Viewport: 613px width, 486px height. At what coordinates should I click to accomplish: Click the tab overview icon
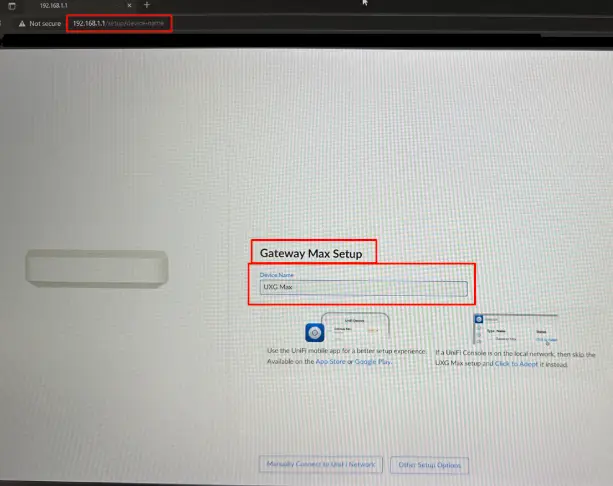pyautogui.click(x=12, y=6)
